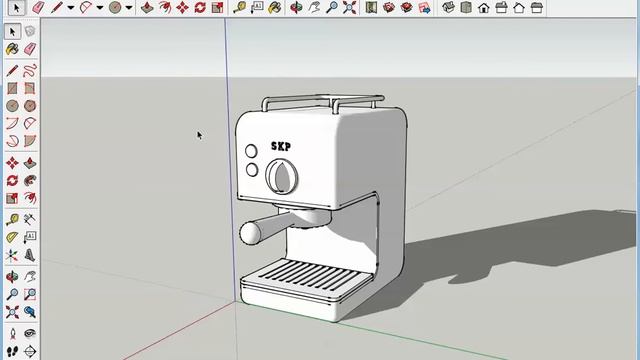Image resolution: width=640 pixels, height=360 pixels.
Task: Open the Extension Warehouse
Action: (x=407, y=7)
